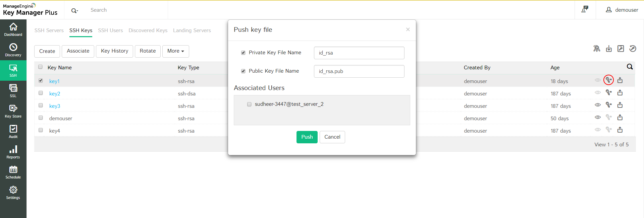Open the Dashboard home icon
This screenshot has height=218, width=644.
pos(13,29)
